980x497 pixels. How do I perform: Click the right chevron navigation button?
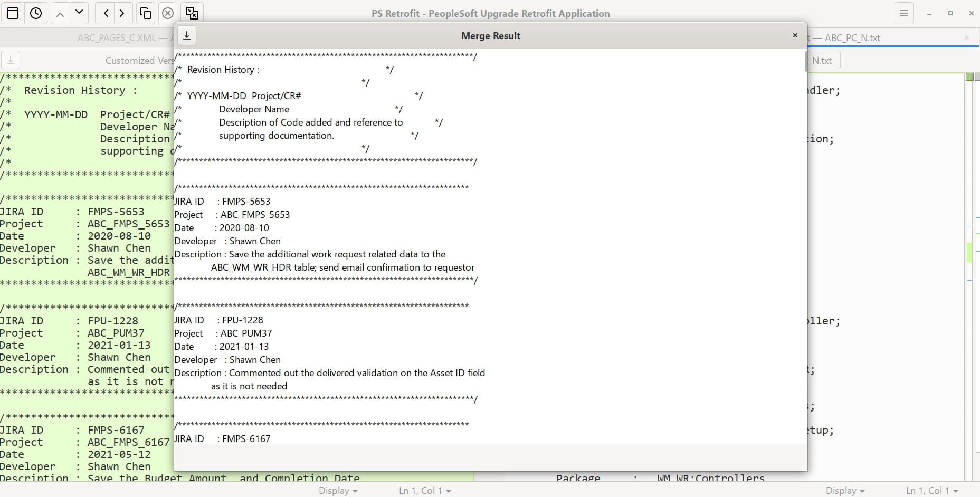pyautogui.click(x=122, y=13)
